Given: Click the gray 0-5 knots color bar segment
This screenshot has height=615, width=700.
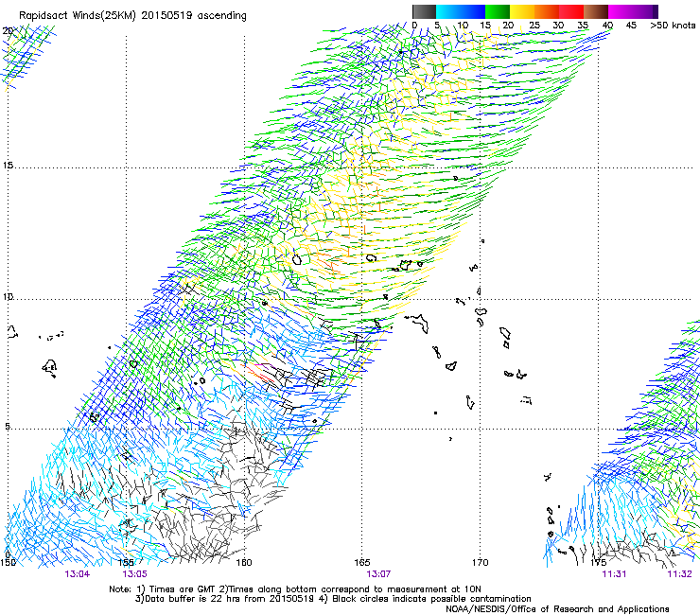Looking at the screenshot, I should tap(424, 11).
